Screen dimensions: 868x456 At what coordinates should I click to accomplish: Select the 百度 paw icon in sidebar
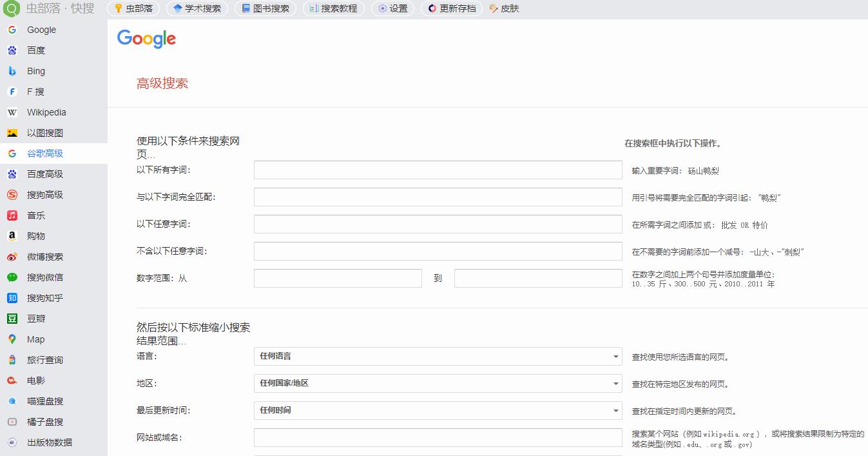coord(12,50)
